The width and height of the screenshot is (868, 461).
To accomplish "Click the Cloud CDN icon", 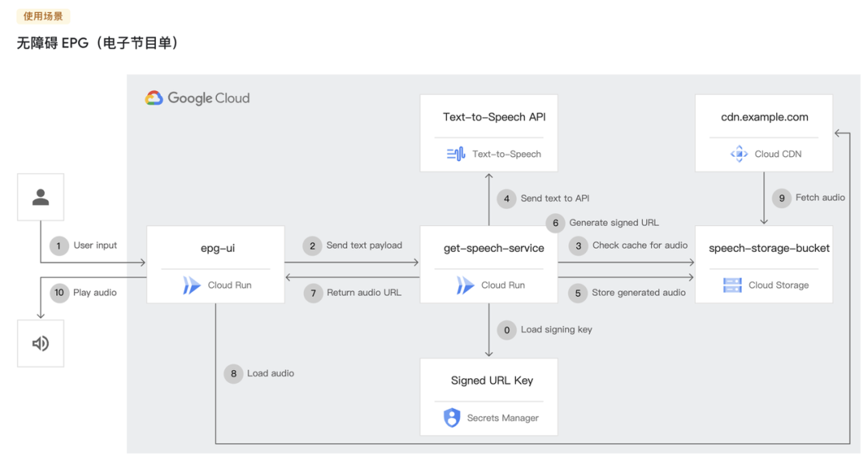I will coord(739,154).
